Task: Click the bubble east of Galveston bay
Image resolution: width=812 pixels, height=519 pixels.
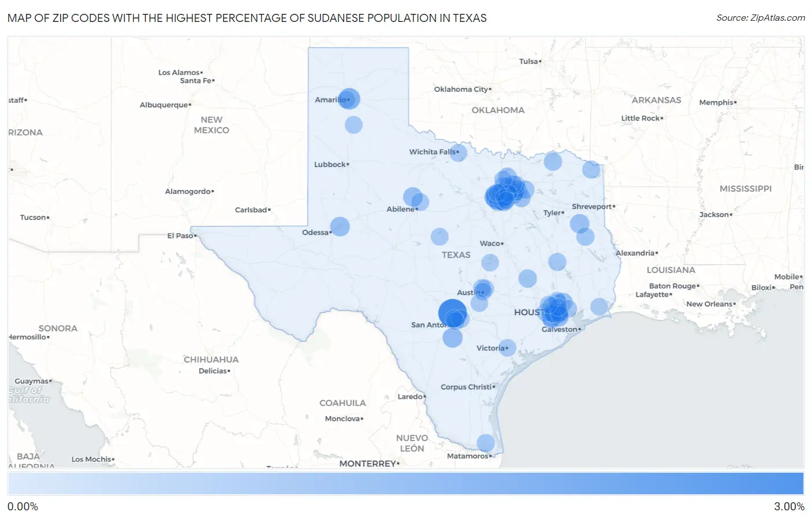Action: [599, 307]
